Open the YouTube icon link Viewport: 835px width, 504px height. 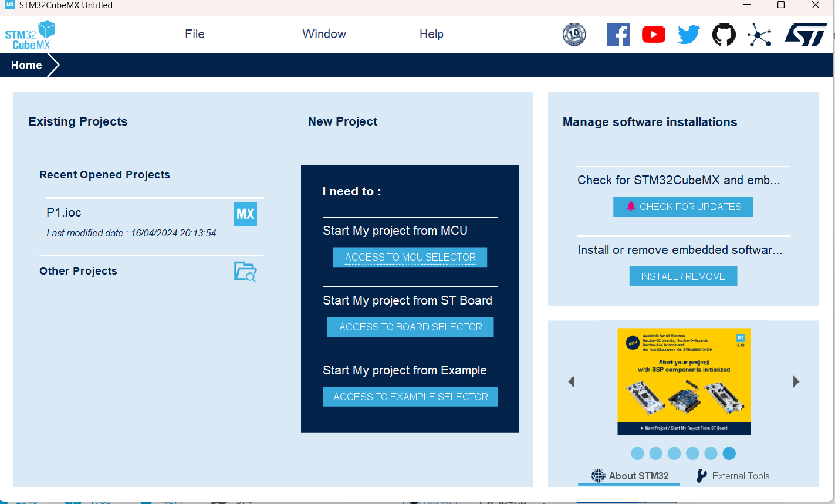[x=654, y=35]
